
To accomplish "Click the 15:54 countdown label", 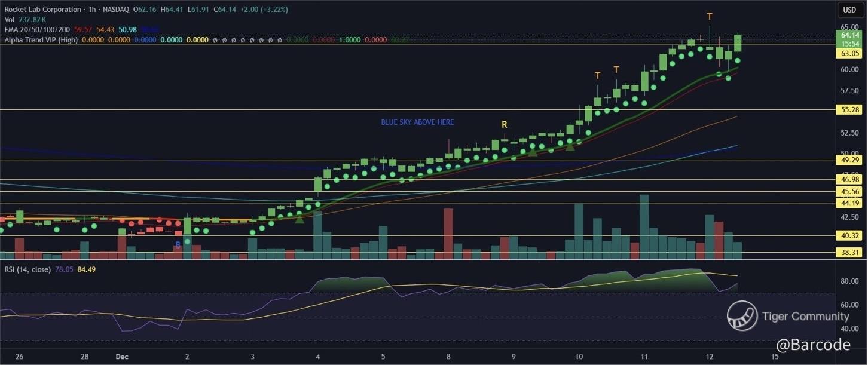I will coord(850,44).
